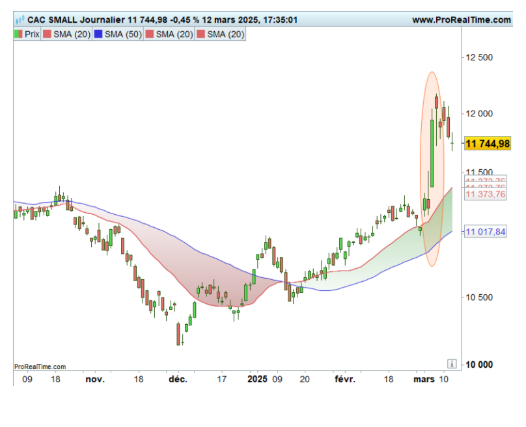Click the chart icon before CAC SMALL title

20,20
